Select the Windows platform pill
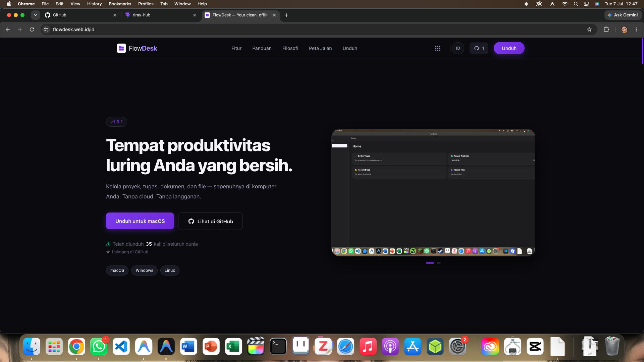 click(x=144, y=270)
